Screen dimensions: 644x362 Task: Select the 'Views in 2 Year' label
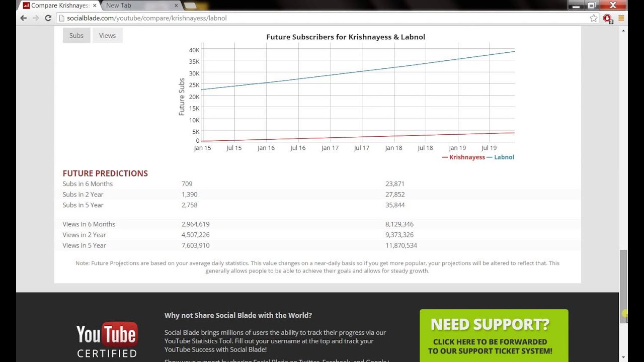click(85, 235)
